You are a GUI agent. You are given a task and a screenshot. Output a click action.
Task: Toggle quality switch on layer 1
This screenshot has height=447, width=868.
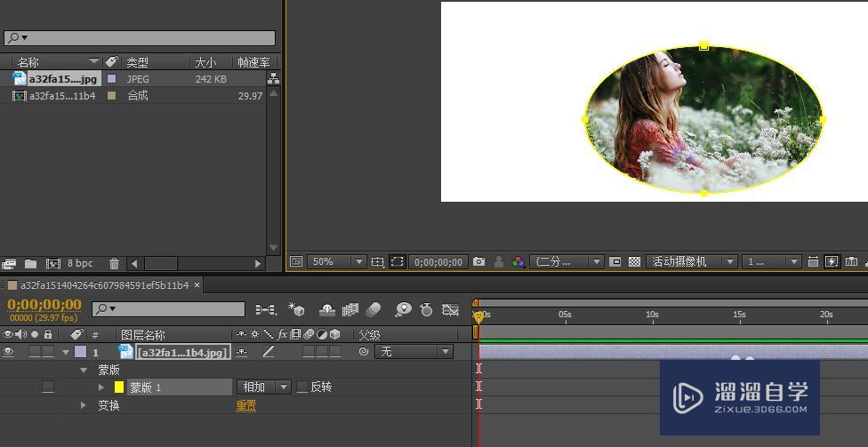click(x=269, y=351)
